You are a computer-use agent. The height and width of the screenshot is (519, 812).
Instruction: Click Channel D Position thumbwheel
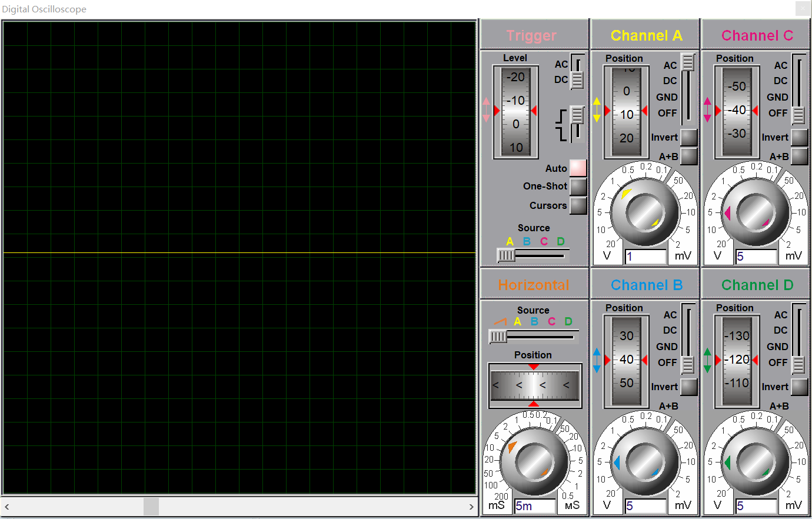coord(737,361)
